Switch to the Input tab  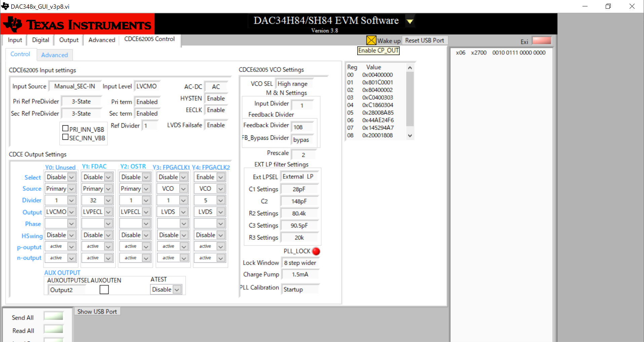[x=15, y=40]
